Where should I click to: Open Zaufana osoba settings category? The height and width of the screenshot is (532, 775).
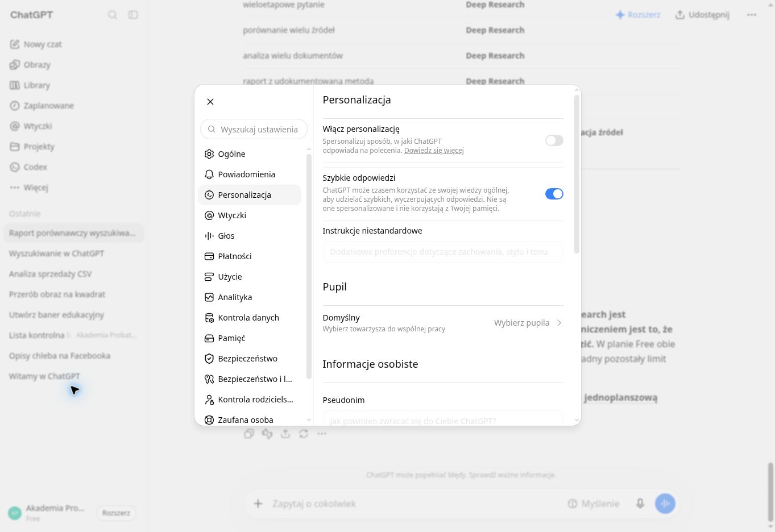click(x=250, y=420)
